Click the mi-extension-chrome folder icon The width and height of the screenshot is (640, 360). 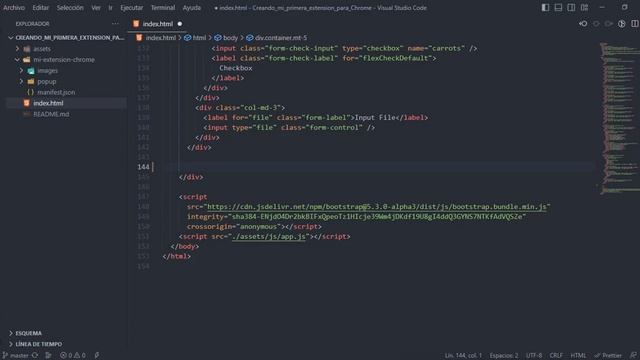tap(27, 60)
